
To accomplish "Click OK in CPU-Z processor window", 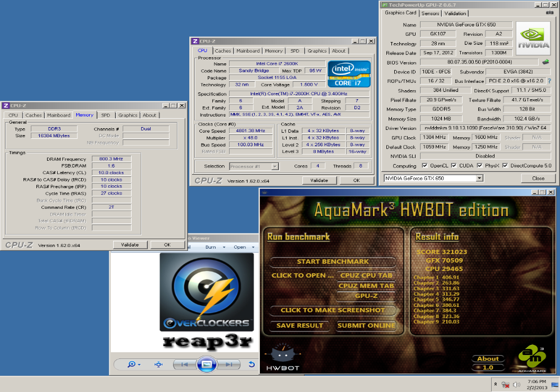I will (356, 181).
